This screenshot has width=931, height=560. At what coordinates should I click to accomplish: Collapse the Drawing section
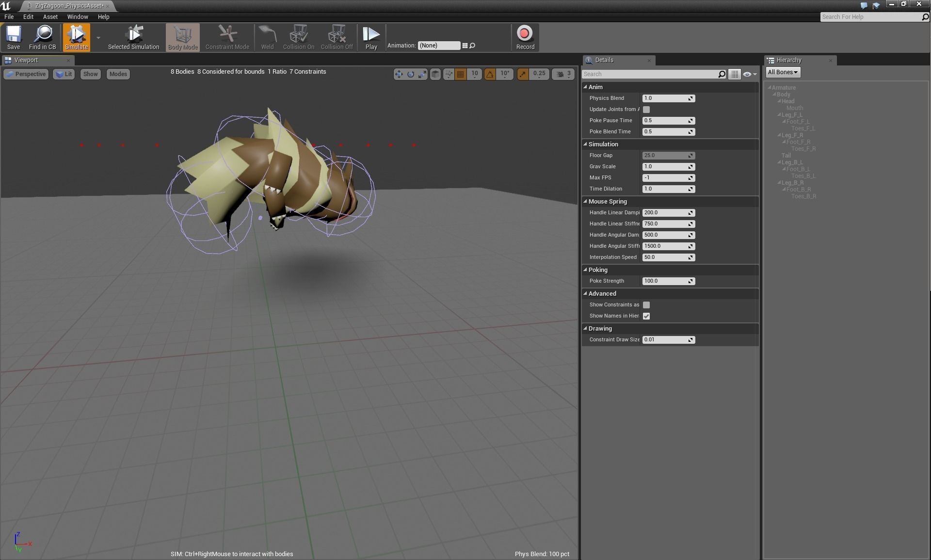pyautogui.click(x=585, y=329)
